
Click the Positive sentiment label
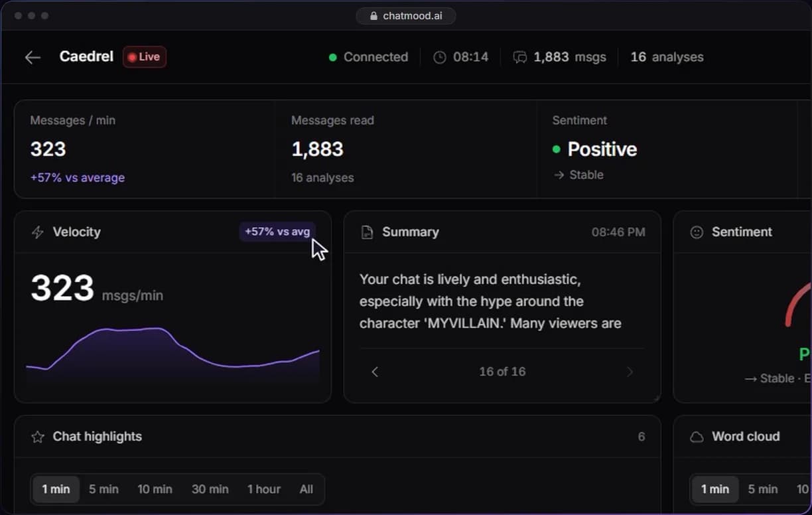(x=602, y=149)
